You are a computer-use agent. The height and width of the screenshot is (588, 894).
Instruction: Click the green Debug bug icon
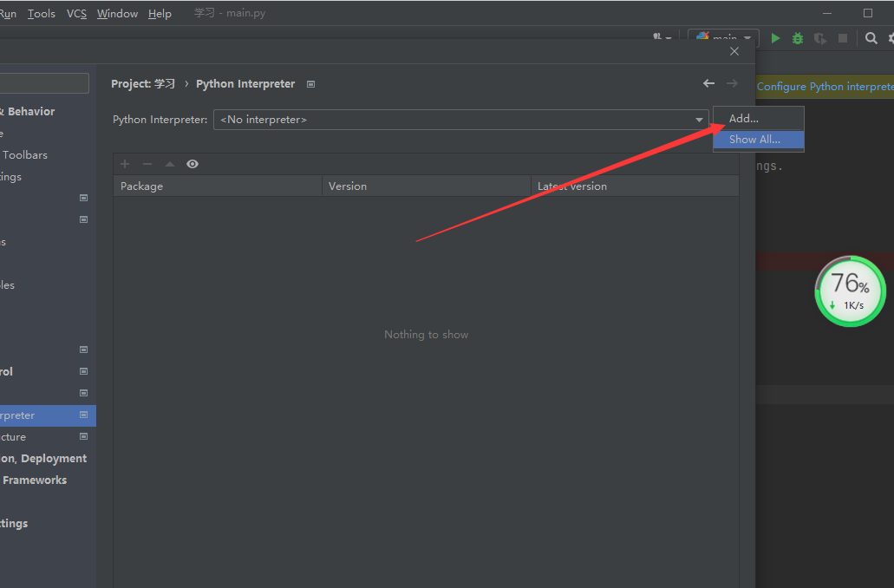[x=798, y=38]
